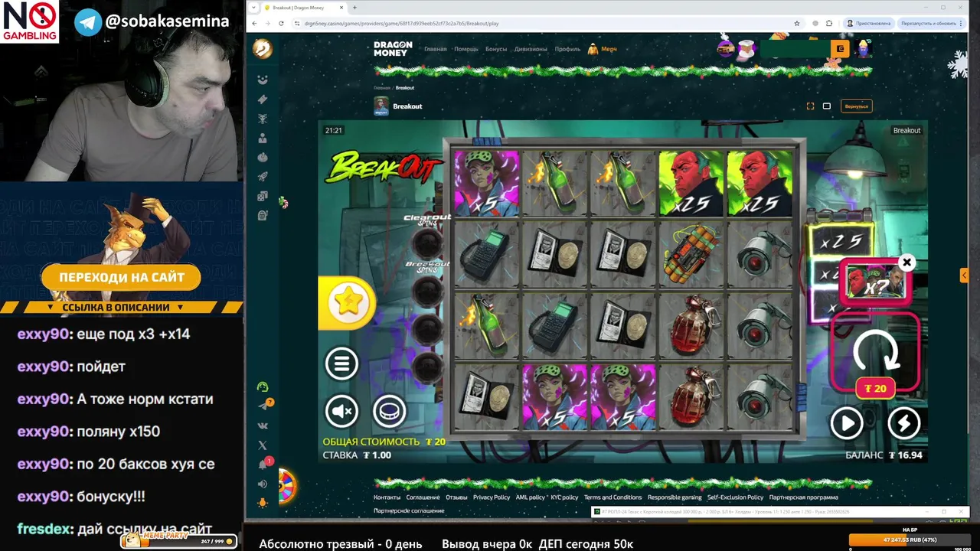The height and width of the screenshot is (551, 980).
Task: Click the СТАВКА 1.00 text
Action: click(357, 455)
